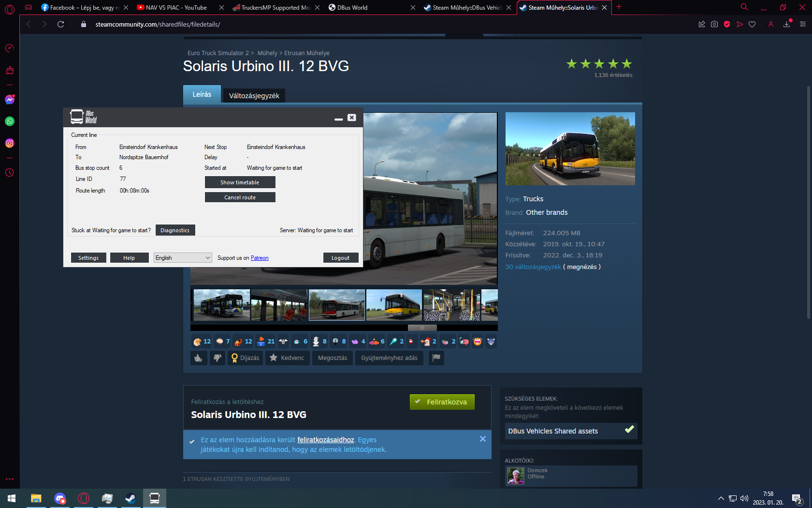
Task: Click the Windows Start button
Action: 12,498
